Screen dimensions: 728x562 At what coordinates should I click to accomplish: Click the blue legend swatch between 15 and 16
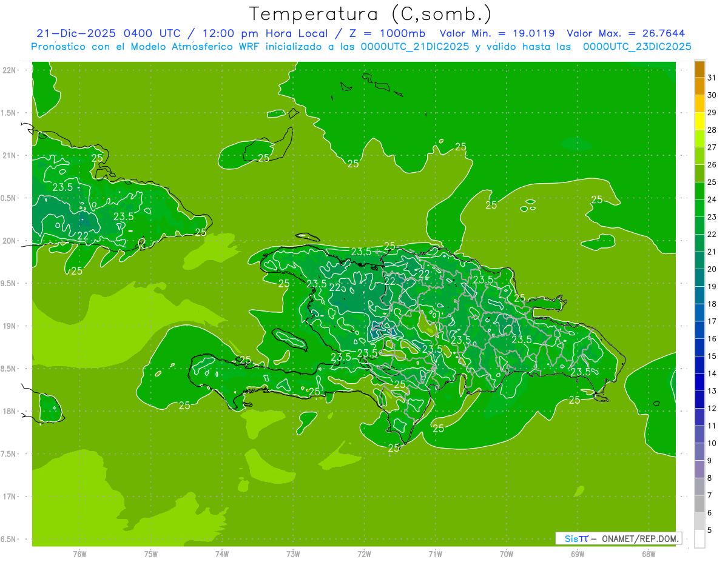click(699, 347)
